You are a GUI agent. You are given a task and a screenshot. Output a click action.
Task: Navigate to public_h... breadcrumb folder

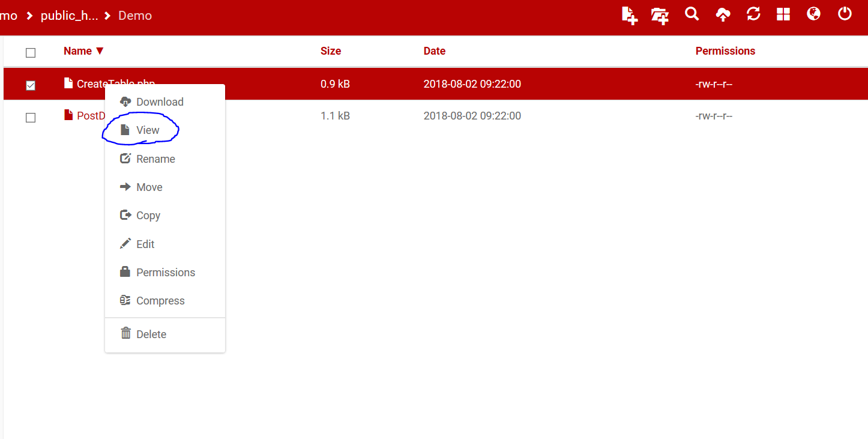click(69, 16)
